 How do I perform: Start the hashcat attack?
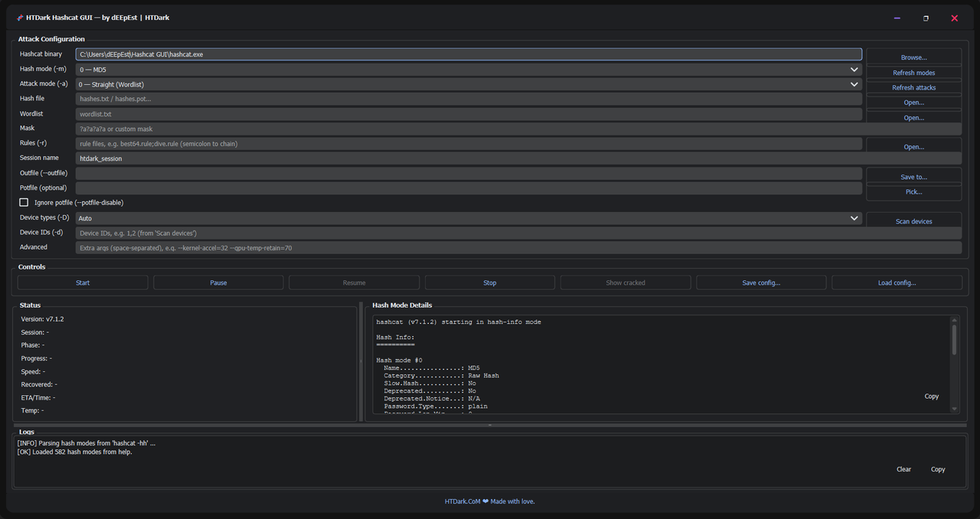pyautogui.click(x=83, y=282)
